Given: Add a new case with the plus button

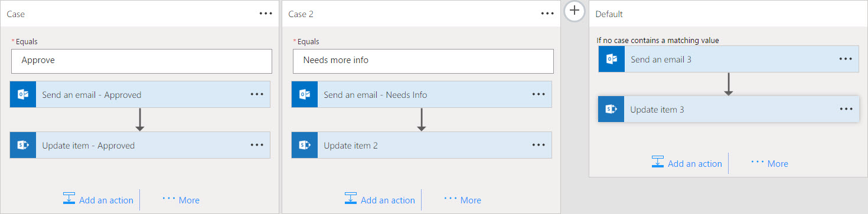Looking at the screenshot, I should 575,11.
